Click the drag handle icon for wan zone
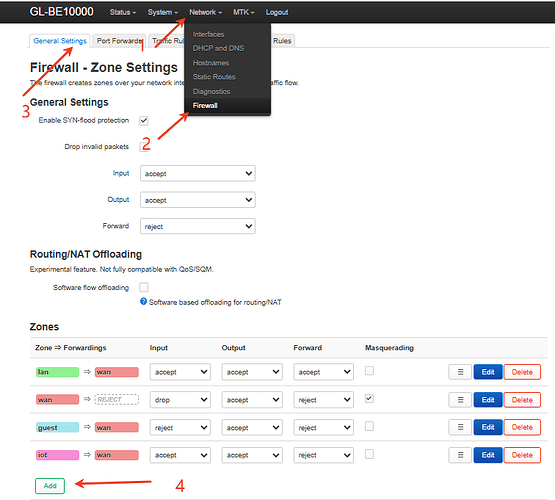 pyautogui.click(x=460, y=400)
